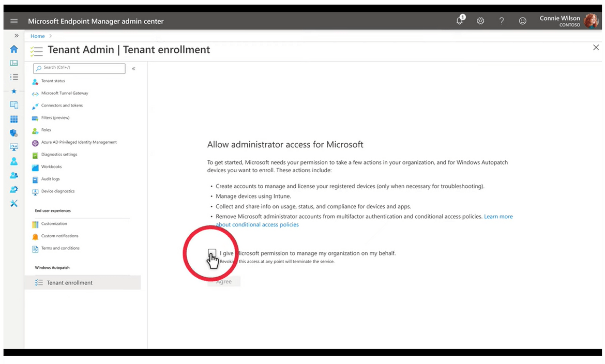Close the Tenant enrollment blade
Screen dimensions: 605x364
click(596, 48)
